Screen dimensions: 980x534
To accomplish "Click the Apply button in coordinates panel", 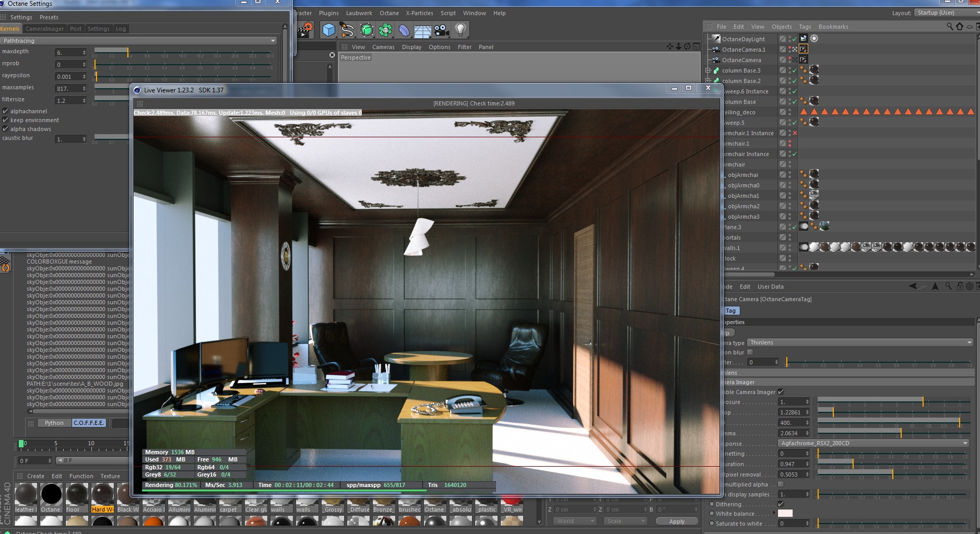I will [677, 521].
